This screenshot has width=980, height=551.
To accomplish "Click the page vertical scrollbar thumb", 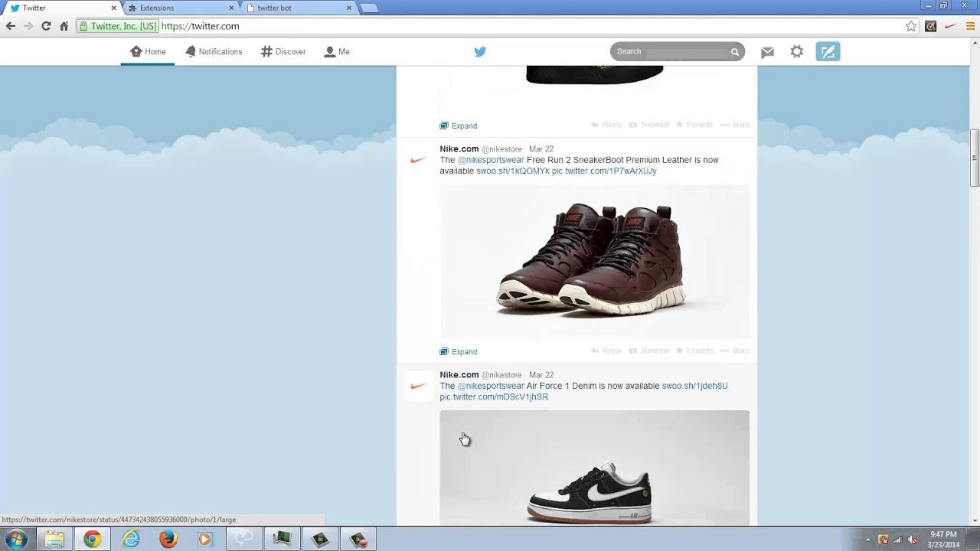I will 975,158.
